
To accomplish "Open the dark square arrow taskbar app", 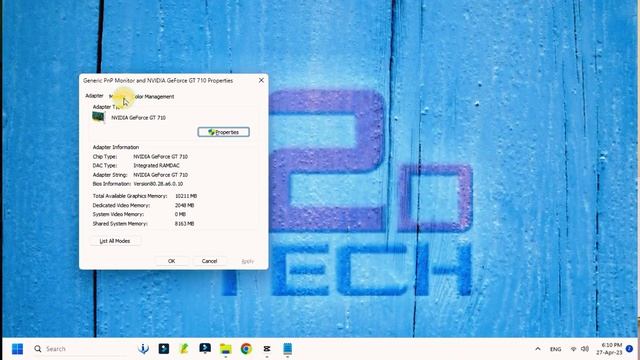I will click(164, 349).
